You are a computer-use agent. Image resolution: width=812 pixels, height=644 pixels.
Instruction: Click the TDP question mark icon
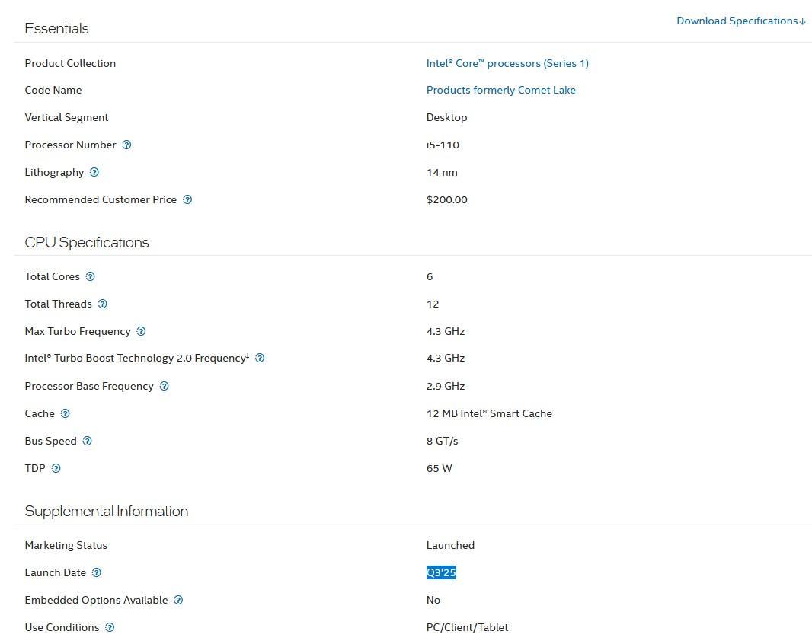56,468
